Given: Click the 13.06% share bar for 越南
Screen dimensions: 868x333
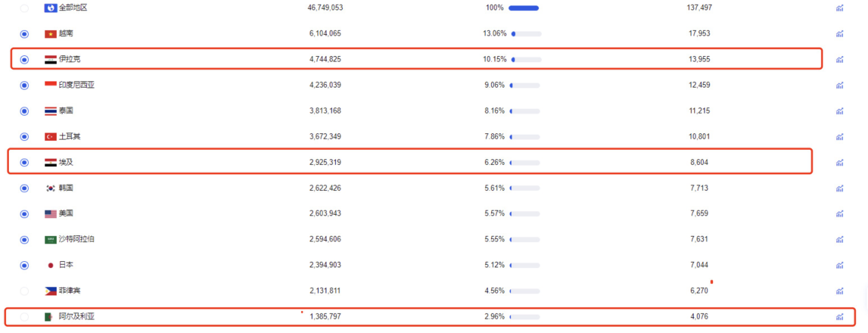Looking at the screenshot, I should tap(526, 34).
